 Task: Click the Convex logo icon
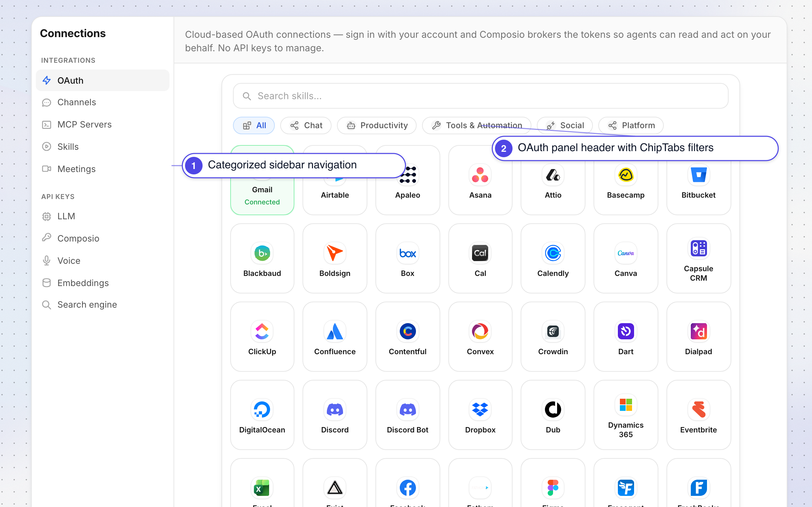(x=480, y=331)
